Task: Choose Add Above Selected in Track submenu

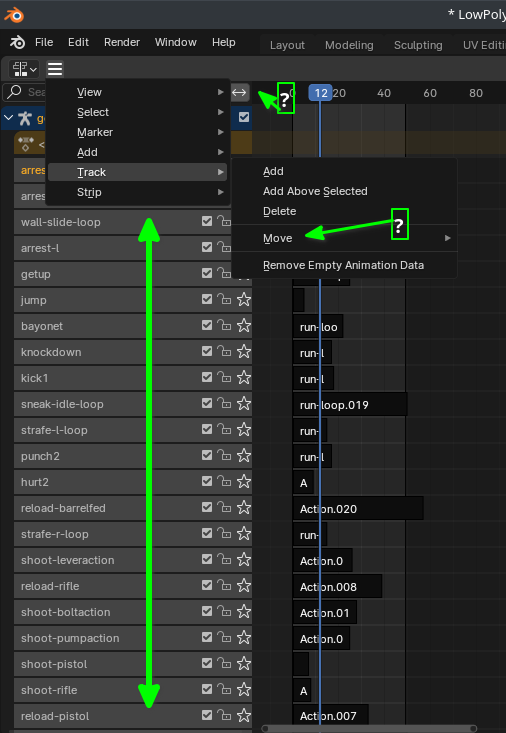Action: 345,191
